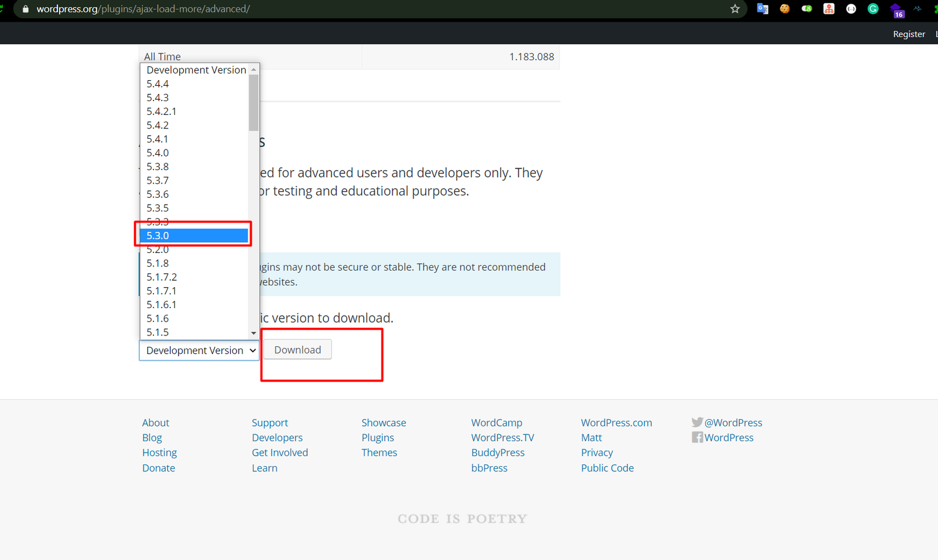Viewport: 938px width, 560px height.
Task: Open the WordPress.TV footer link
Action: click(x=503, y=437)
